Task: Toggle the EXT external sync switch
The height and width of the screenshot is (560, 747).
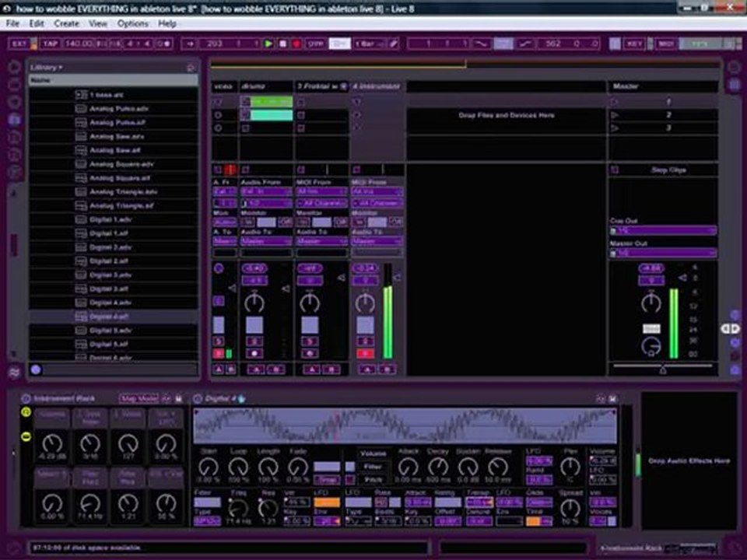Action: tap(19, 44)
